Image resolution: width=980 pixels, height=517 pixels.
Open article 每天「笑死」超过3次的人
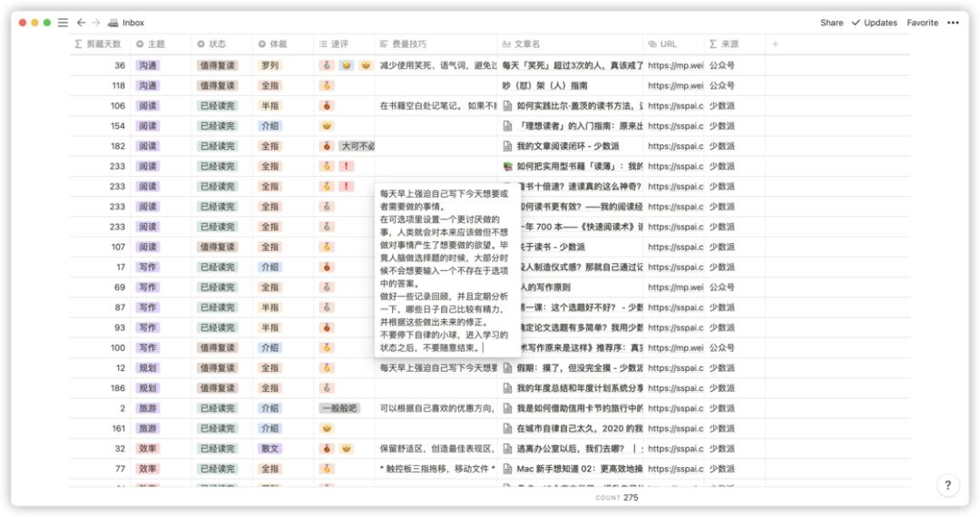pyautogui.click(x=572, y=65)
